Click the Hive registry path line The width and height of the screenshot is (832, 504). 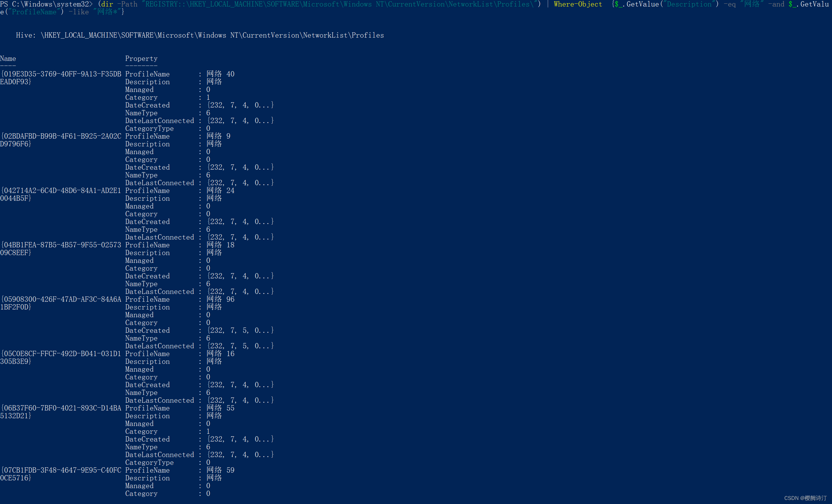(x=200, y=35)
